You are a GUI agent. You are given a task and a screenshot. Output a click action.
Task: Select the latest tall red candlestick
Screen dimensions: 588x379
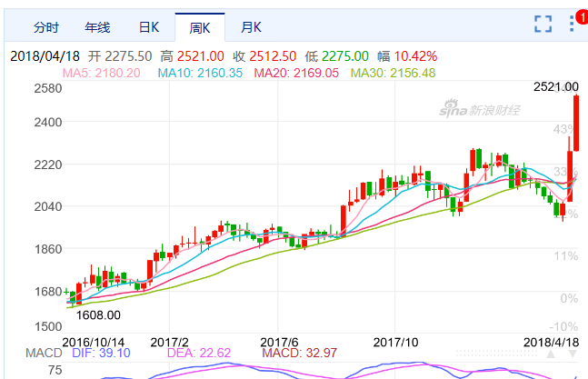tap(575, 124)
